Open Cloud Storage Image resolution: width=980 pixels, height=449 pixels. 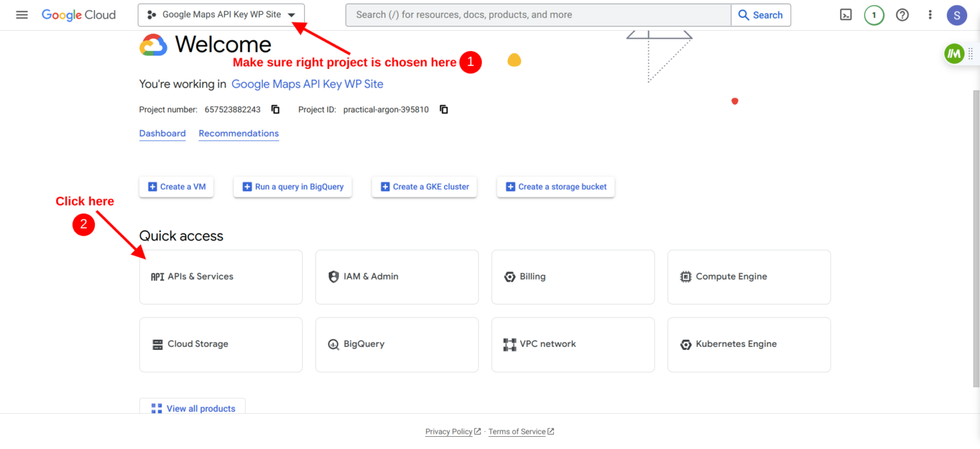(x=220, y=344)
